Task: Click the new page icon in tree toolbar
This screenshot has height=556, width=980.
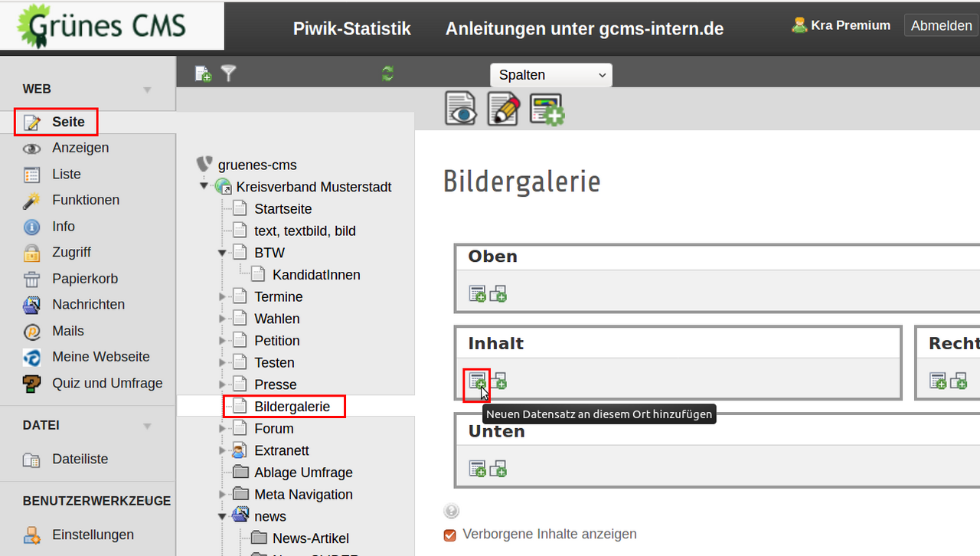Action: [203, 74]
